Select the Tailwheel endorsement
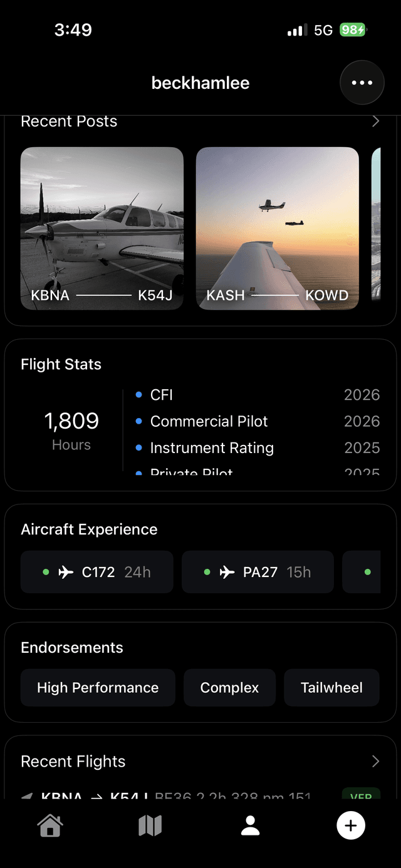Image resolution: width=401 pixels, height=868 pixels. pos(331,687)
